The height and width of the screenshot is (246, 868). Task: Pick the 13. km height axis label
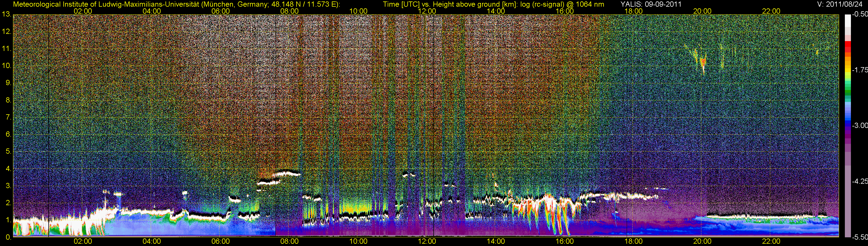(6, 14)
